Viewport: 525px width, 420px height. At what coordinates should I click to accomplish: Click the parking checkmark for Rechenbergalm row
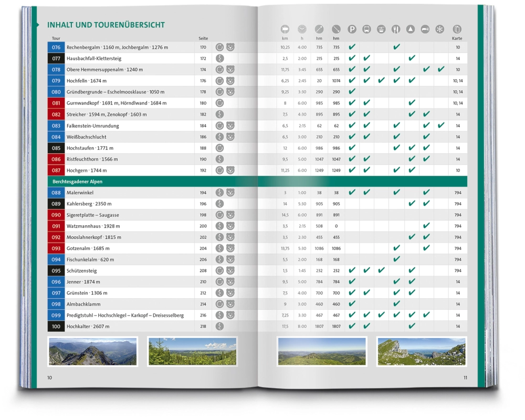click(x=352, y=47)
